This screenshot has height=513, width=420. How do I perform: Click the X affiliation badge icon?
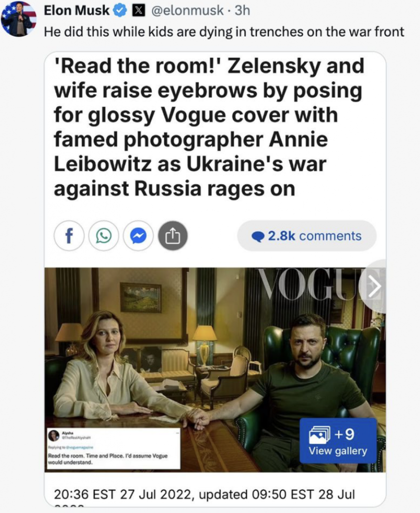138,11
